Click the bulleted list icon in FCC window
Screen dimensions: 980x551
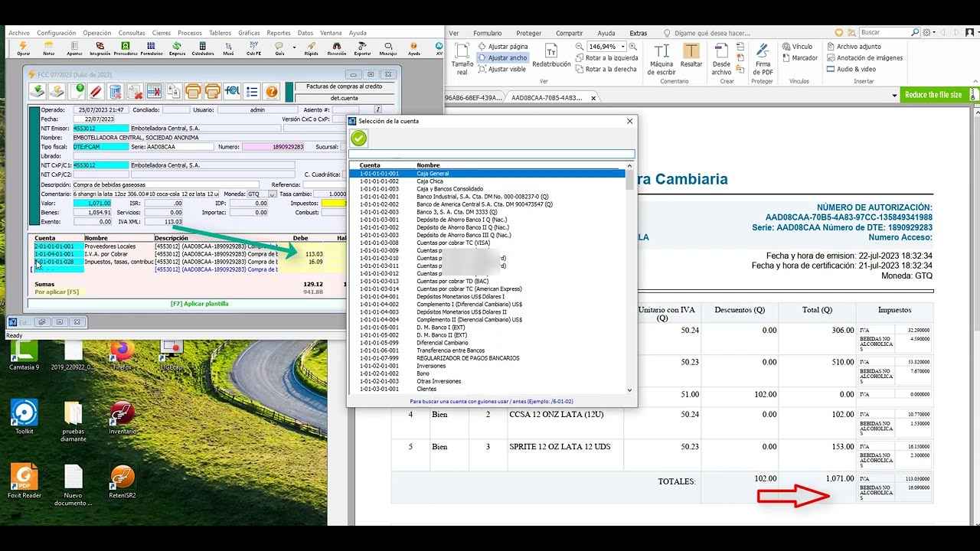click(x=252, y=92)
